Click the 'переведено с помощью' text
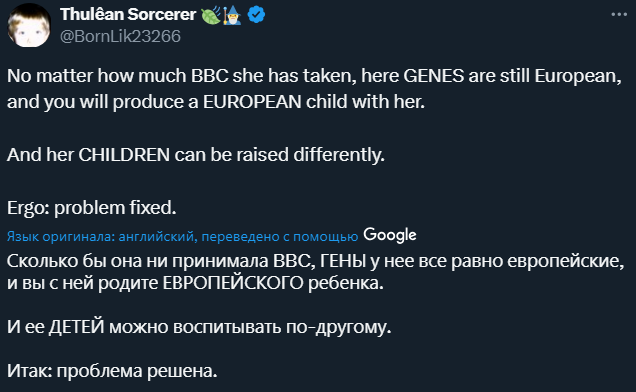Viewport: 636px width, 392px height. [x=280, y=236]
